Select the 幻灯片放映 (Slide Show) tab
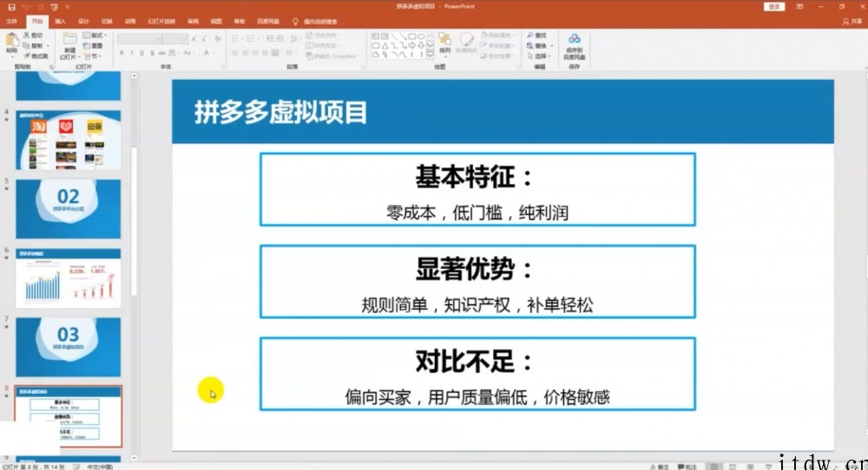Image resolution: width=868 pixels, height=470 pixels. pyautogui.click(x=161, y=22)
